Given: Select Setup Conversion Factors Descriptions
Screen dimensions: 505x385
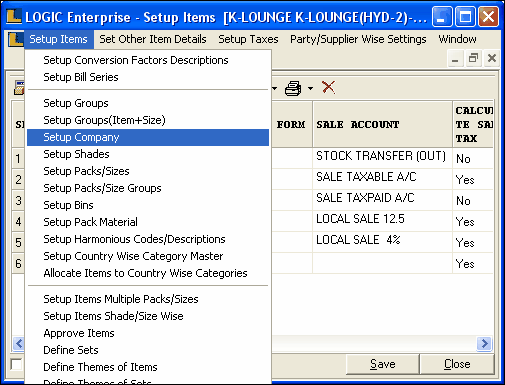Looking at the screenshot, I should tap(148, 60).
